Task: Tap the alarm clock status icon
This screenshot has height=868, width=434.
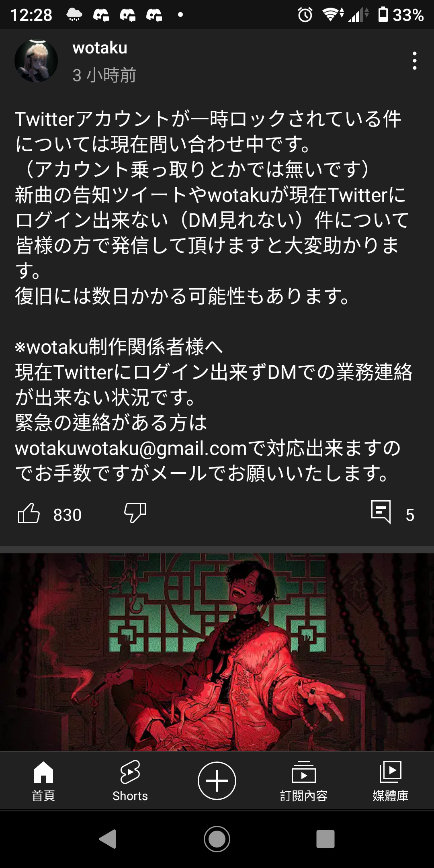Action: 305,15
